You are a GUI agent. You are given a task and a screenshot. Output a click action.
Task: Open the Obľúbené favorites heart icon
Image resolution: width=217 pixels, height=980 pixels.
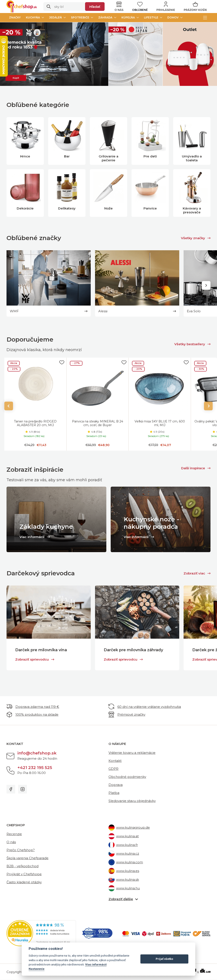140,4
